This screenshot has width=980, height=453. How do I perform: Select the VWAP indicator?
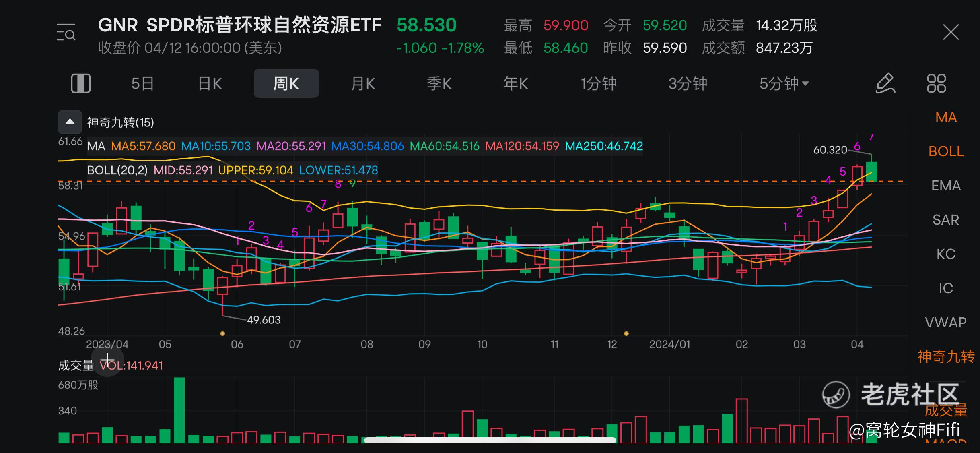coord(946,323)
